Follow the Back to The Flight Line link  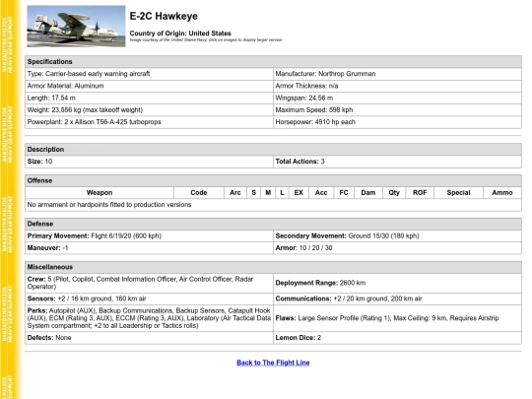point(273,363)
